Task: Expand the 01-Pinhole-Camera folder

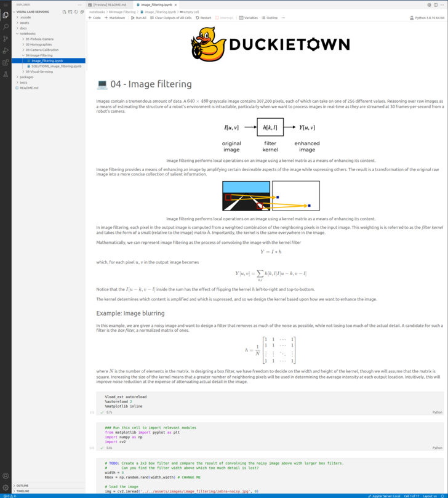Action: 39,39
